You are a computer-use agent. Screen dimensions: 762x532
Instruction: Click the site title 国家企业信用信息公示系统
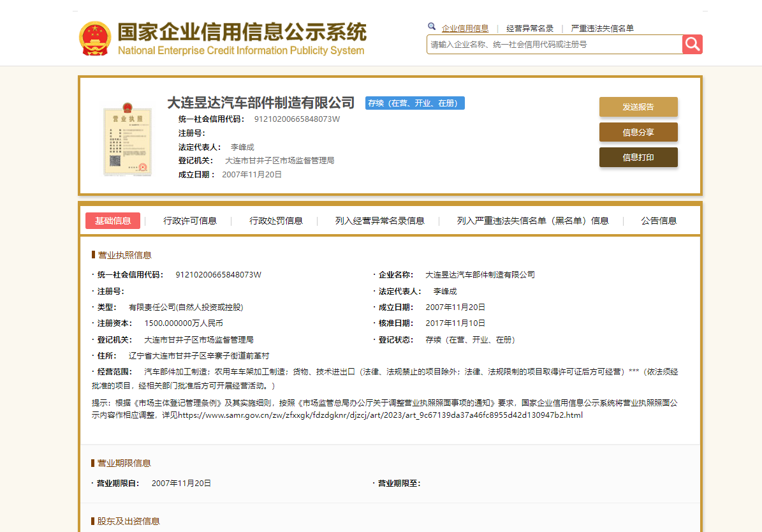pyautogui.click(x=242, y=32)
